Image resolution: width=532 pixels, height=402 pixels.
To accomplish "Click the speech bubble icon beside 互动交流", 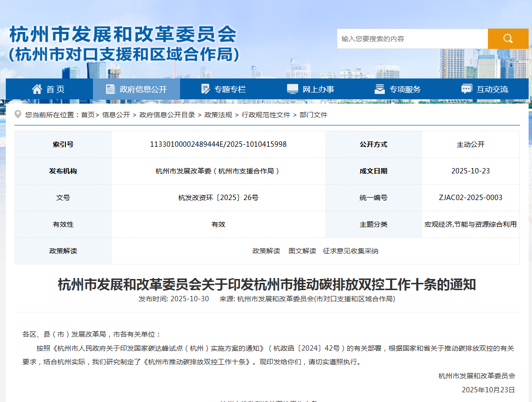I will [467, 88].
